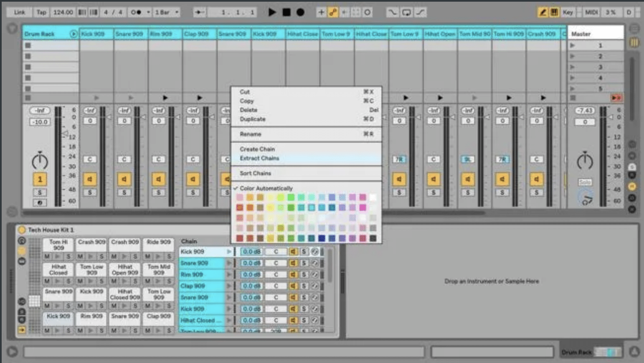Open the metronome settings dropdown arrow
This screenshot has height=363, width=644.
[x=148, y=12]
